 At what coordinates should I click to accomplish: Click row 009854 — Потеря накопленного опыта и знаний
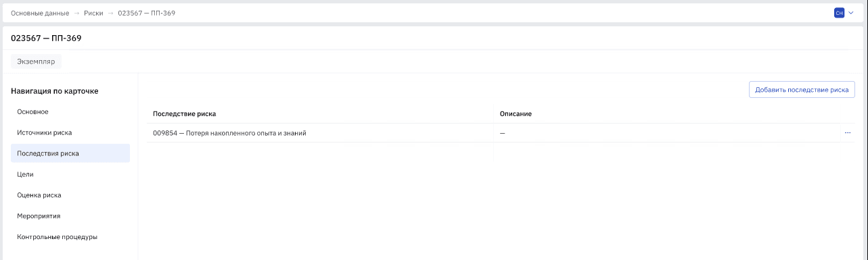[x=501, y=133]
